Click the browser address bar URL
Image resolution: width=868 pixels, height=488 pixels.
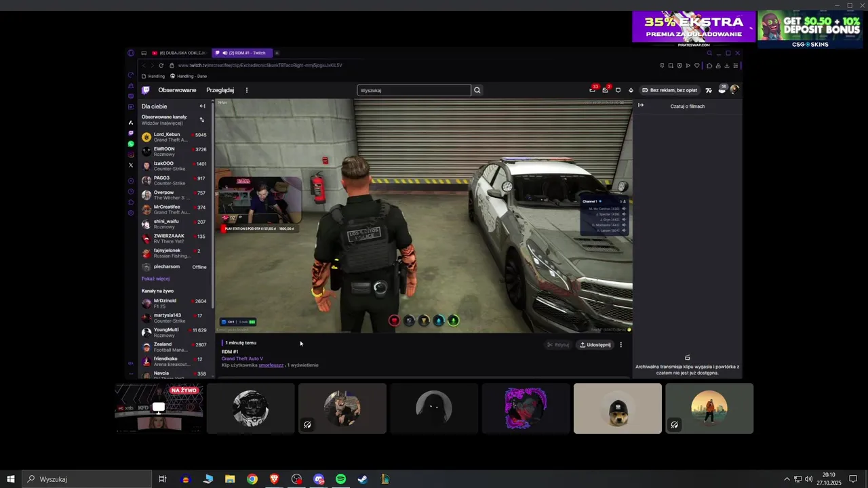(260, 65)
